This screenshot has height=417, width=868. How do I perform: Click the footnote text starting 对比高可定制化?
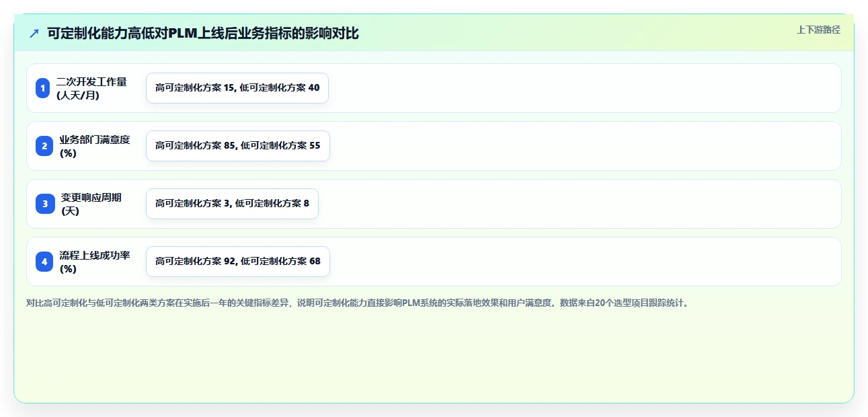click(x=357, y=303)
